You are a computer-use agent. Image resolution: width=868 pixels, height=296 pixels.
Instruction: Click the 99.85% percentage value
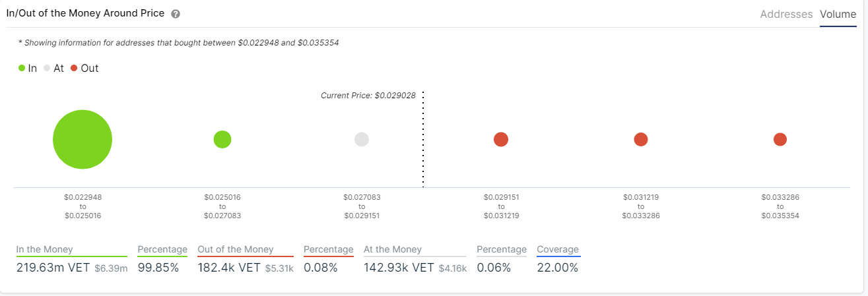pos(158,268)
